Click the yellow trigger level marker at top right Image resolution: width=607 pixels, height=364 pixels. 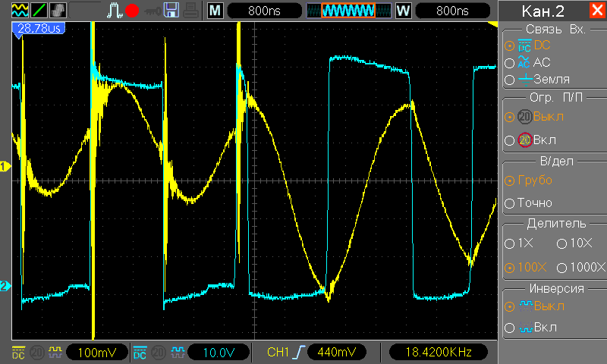tap(492, 24)
